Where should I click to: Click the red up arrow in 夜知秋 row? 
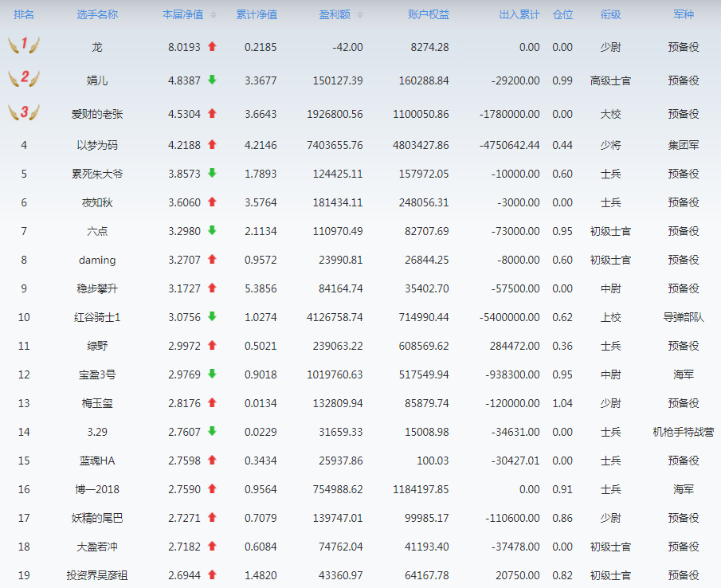pos(212,202)
